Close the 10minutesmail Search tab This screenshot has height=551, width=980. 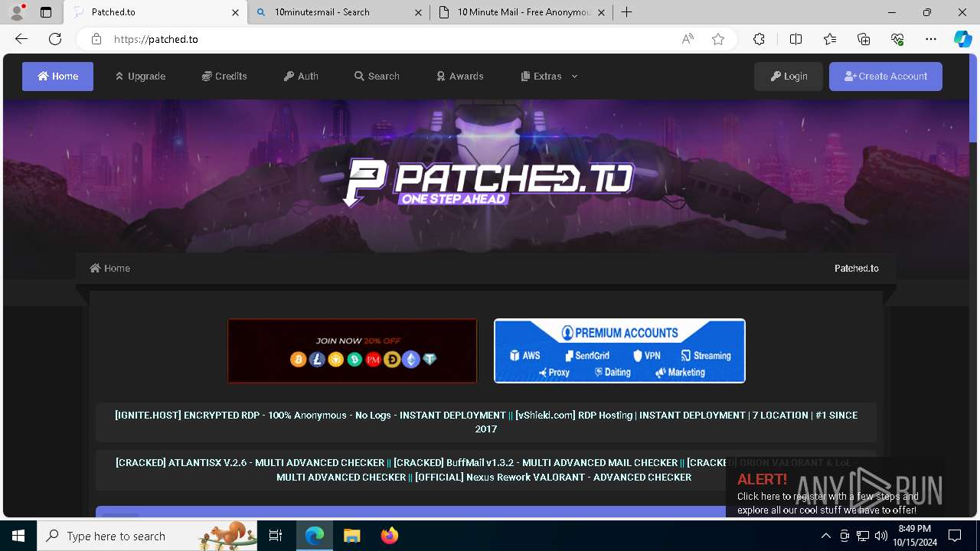[418, 12]
